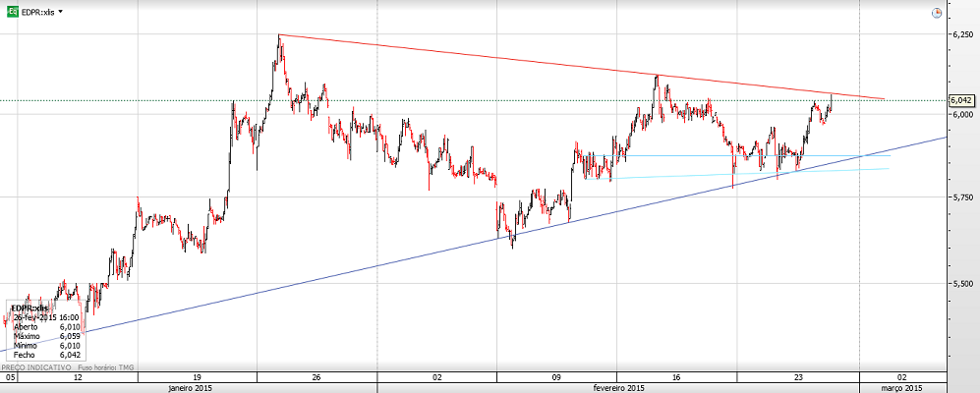Click the 19 date label on the time axis
The image size is (980, 393).
[197, 378]
